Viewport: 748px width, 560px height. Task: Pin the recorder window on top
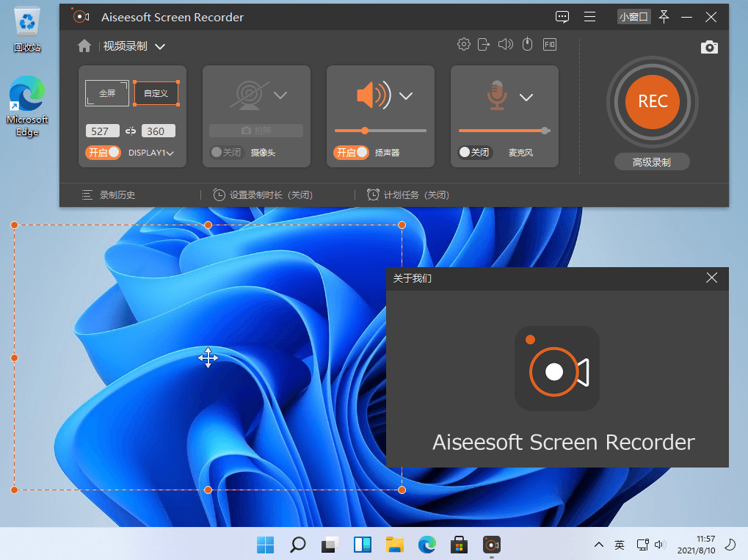pyautogui.click(x=664, y=17)
